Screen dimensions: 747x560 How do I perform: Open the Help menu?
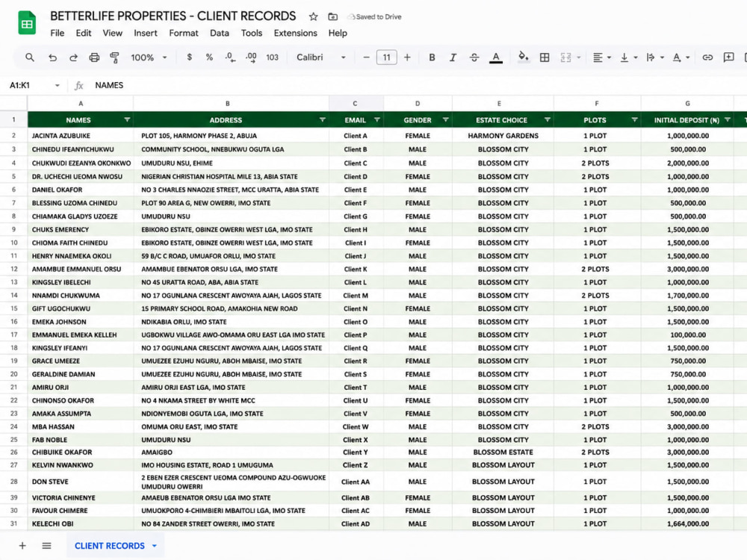[x=338, y=33]
